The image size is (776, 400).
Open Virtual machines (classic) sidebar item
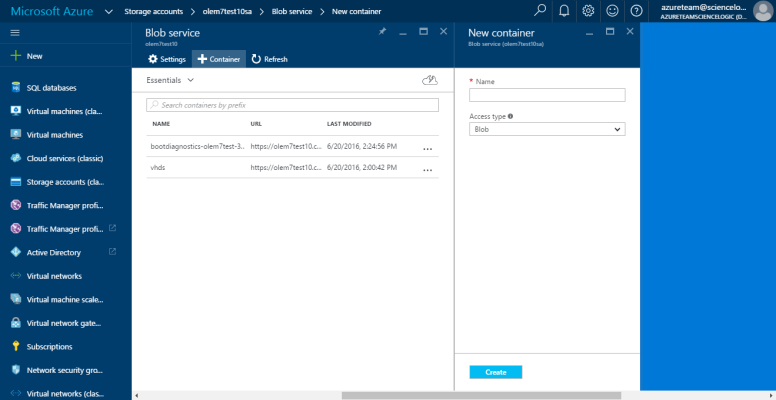(64, 111)
